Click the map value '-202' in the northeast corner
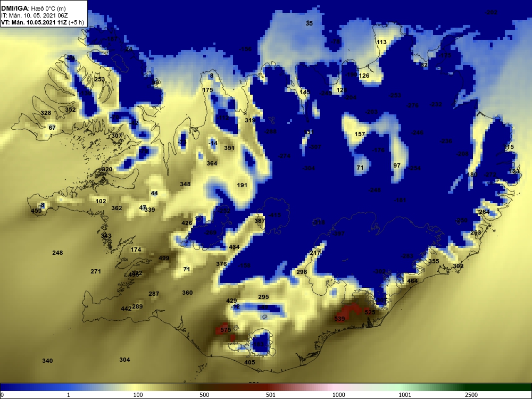Screen dimensions: 532x399 (491, 13)
